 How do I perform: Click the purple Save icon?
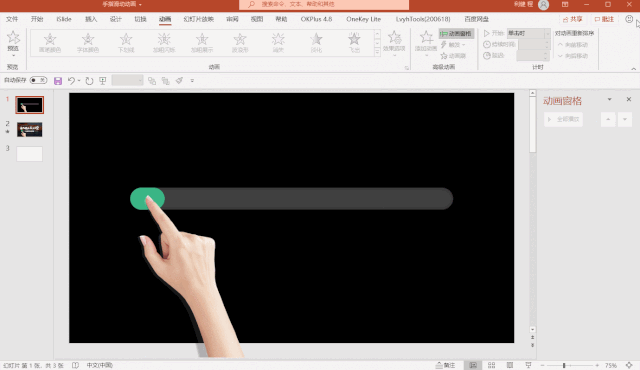(58, 81)
